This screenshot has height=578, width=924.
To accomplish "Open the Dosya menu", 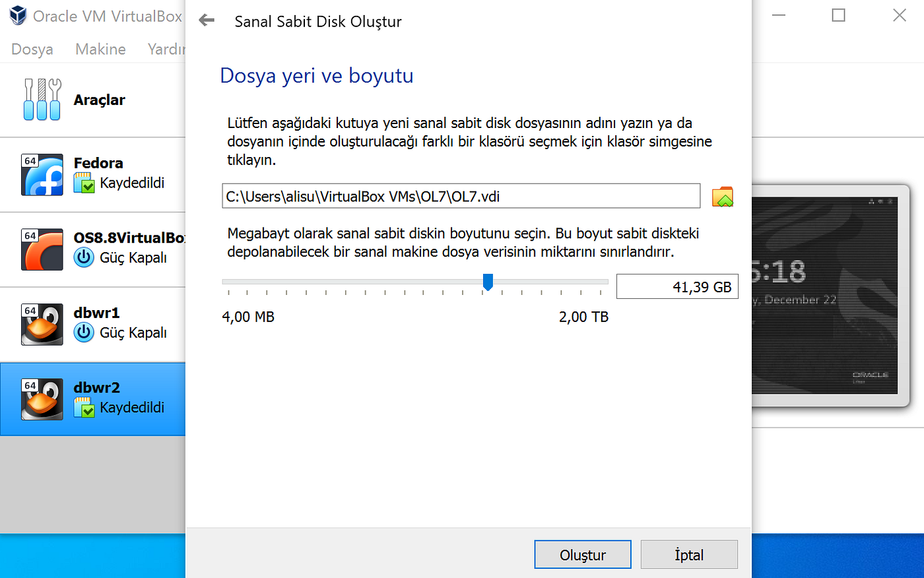I will point(32,49).
